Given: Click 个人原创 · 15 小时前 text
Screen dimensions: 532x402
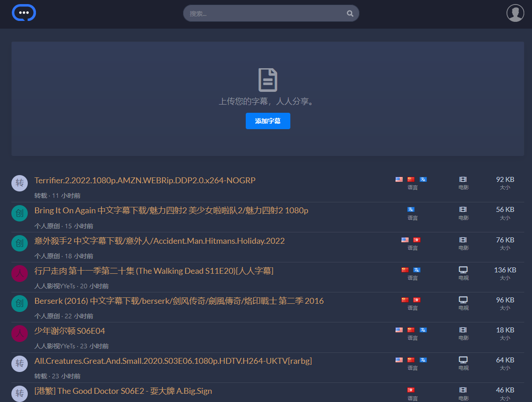Looking at the screenshot, I should [64, 226].
